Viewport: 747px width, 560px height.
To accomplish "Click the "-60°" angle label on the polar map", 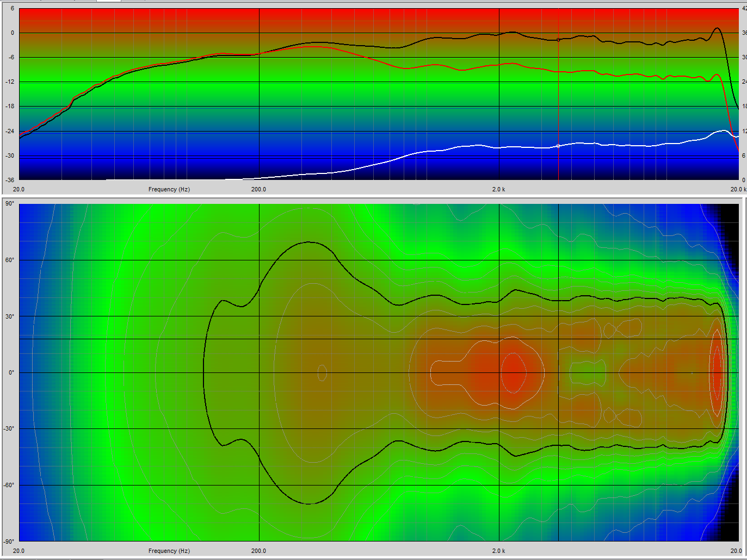I will coord(9,485).
